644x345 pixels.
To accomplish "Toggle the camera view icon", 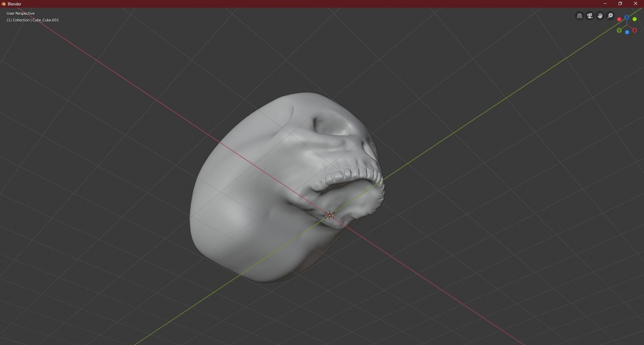I will pos(590,16).
